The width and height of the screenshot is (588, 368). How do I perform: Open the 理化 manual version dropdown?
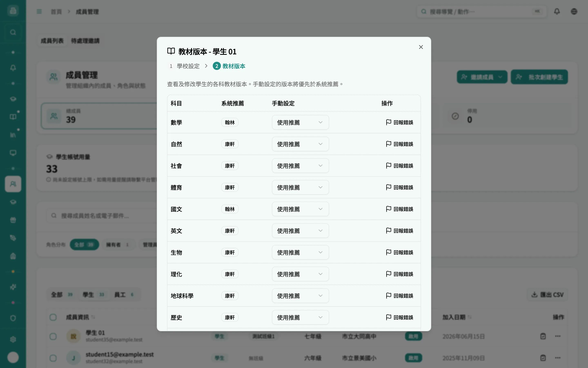click(x=300, y=274)
